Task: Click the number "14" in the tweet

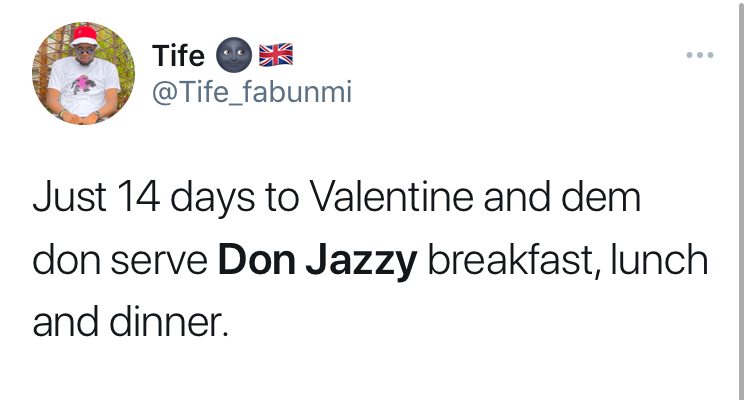Action: (133, 198)
